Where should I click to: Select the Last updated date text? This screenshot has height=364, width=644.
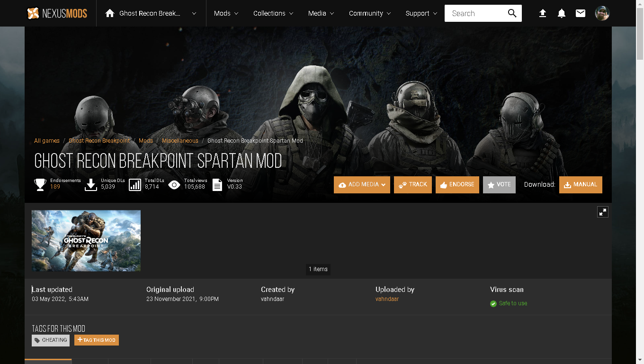tap(60, 299)
